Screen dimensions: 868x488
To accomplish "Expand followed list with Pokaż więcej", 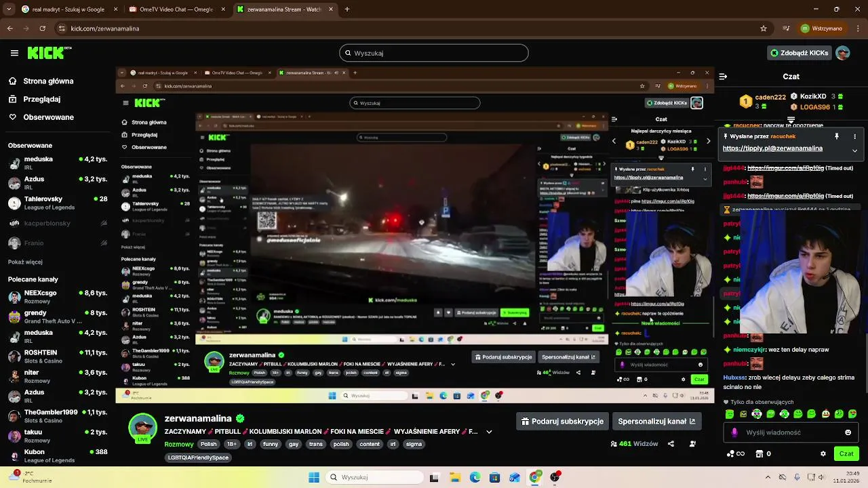I will (x=25, y=262).
